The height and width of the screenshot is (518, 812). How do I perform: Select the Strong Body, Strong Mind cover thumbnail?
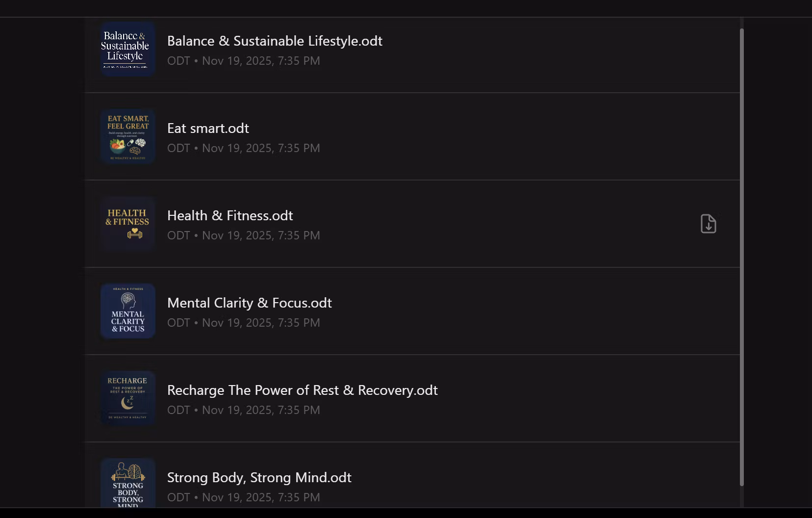point(127,484)
